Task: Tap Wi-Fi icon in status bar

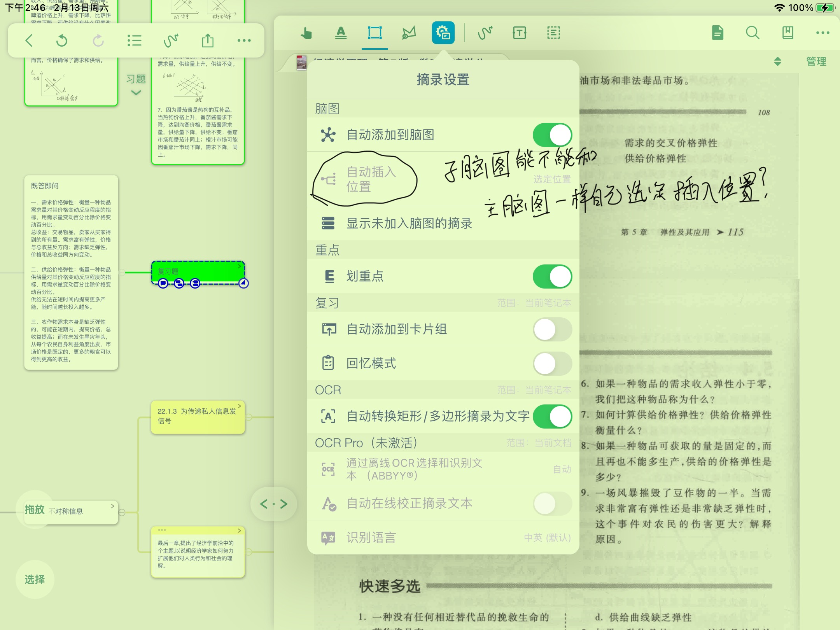Action: tap(779, 8)
